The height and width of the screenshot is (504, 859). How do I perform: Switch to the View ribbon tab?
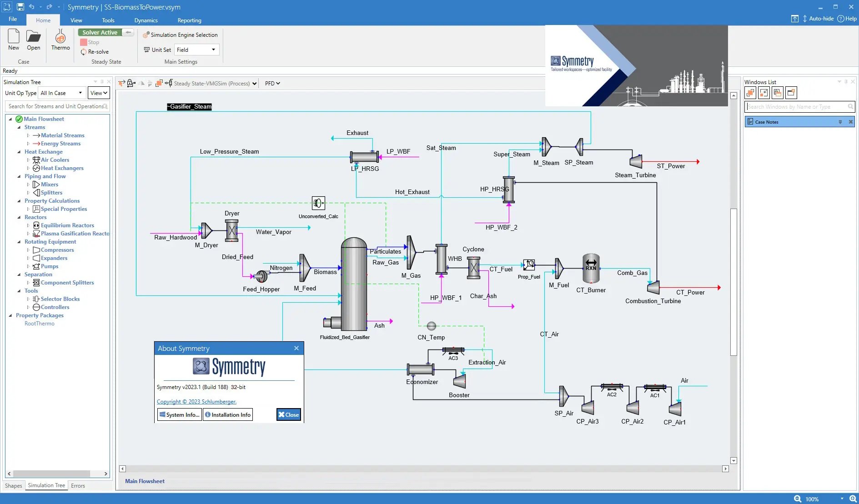(x=76, y=20)
